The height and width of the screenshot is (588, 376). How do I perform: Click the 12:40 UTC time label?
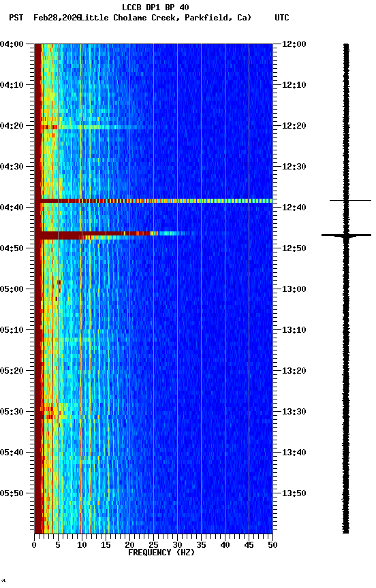click(x=294, y=208)
